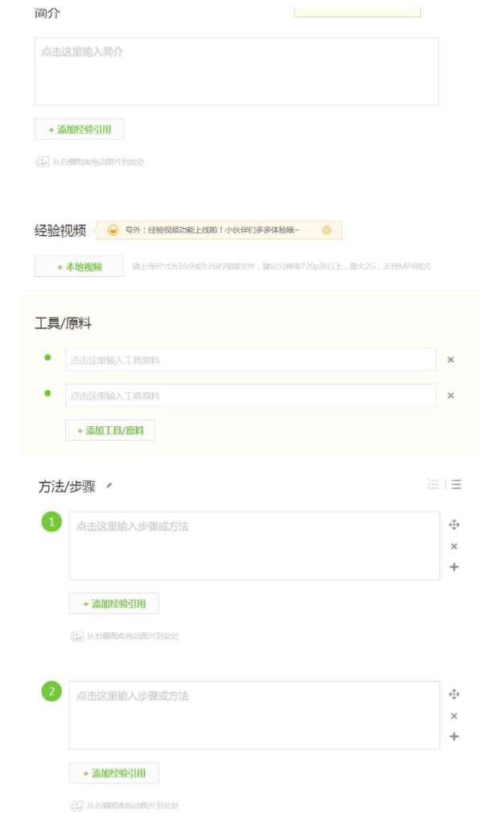This screenshot has width=504, height=825.
Task: Click the video upload requirements hint text
Action: (281, 266)
